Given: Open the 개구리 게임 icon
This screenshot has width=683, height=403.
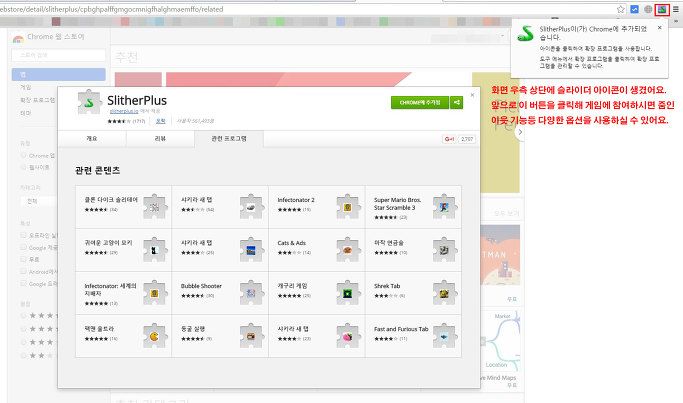Looking at the screenshot, I should [348, 293].
